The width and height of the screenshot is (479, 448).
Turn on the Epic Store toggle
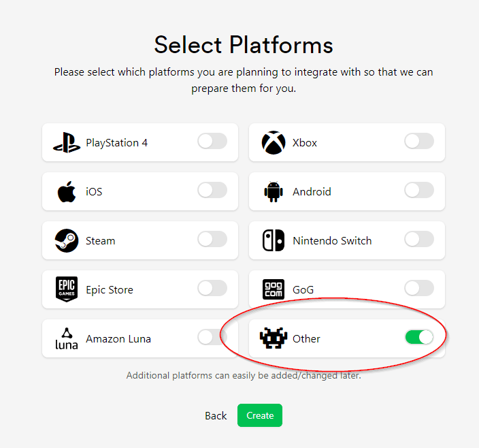(212, 289)
